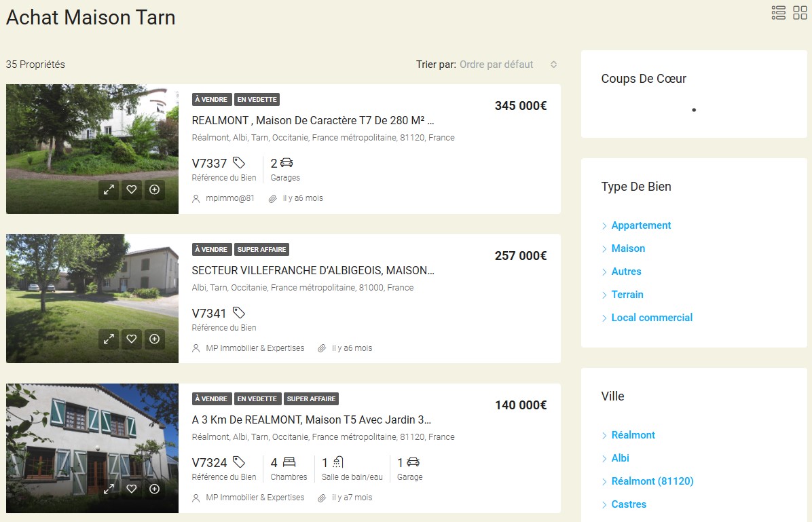Click the paperclip icon on V7324 row
Image resolution: width=812 pixels, height=522 pixels.
pos(322,498)
